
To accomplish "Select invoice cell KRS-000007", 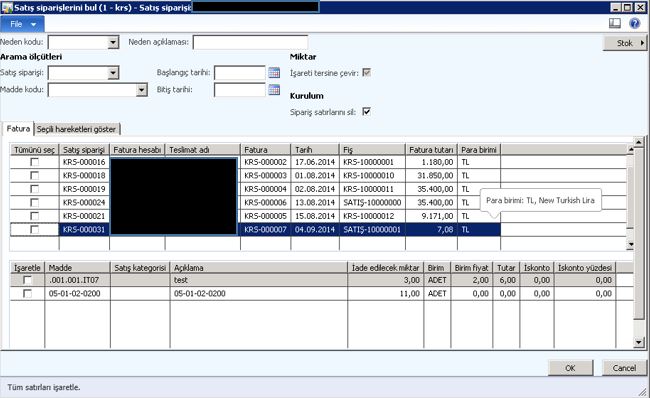I will 265,229.
